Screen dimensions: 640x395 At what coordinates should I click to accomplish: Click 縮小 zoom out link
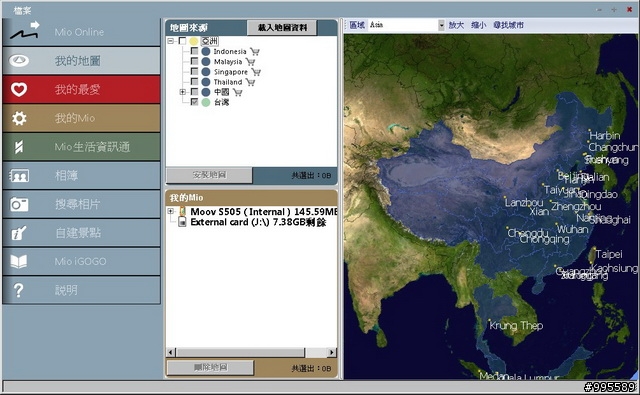[x=478, y=25]
